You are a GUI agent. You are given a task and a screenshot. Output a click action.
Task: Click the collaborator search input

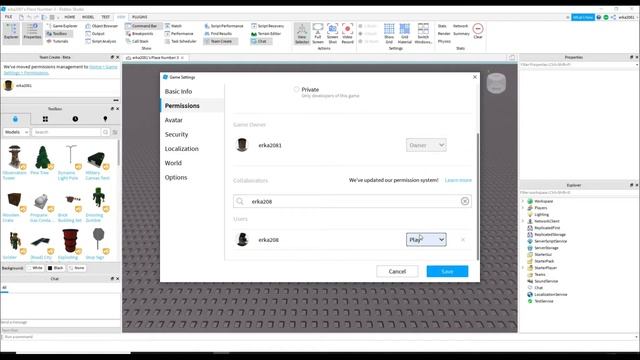click(x=352, y=201)
